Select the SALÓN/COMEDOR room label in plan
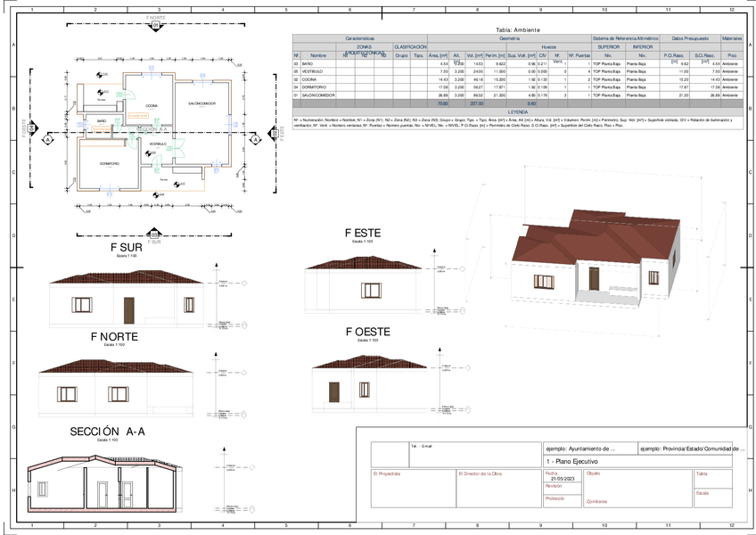The height and width of the screenshot is (535, 756). [202, 103]
